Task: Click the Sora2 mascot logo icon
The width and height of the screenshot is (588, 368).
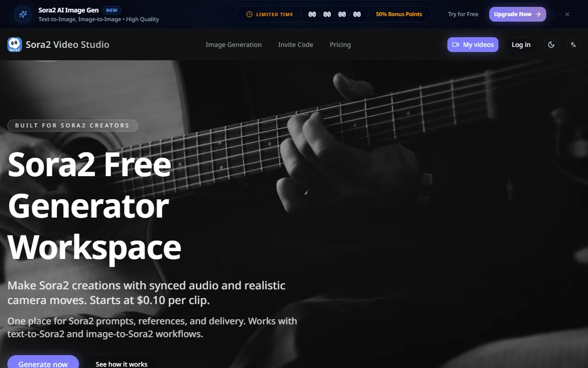Action: (15, 45)
